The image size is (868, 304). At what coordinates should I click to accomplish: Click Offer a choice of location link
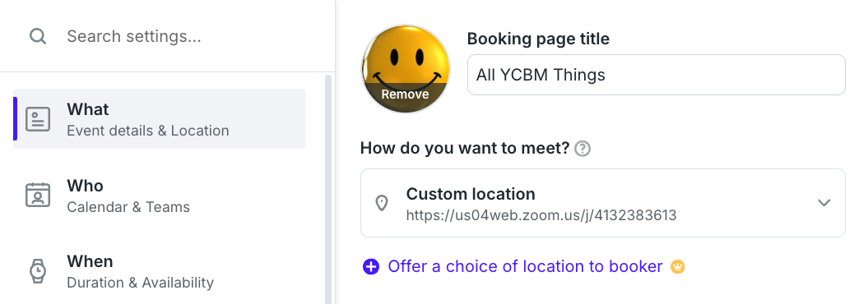[526, 267]
